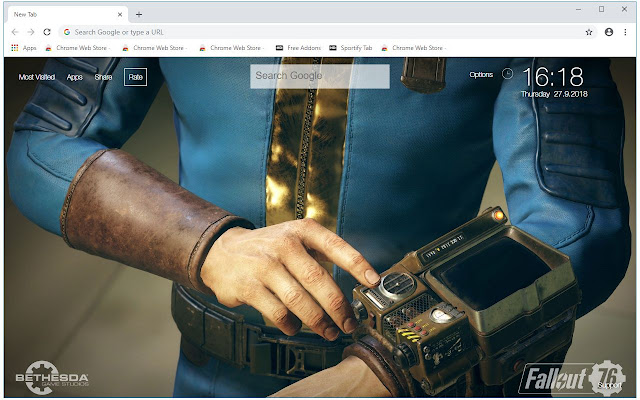Open the Free Addons bookmark

[298, 48]
